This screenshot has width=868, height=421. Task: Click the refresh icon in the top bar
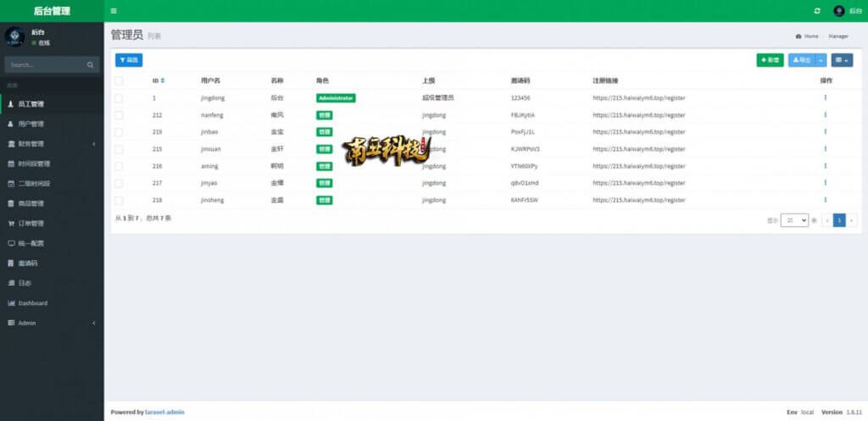point(817,11)
